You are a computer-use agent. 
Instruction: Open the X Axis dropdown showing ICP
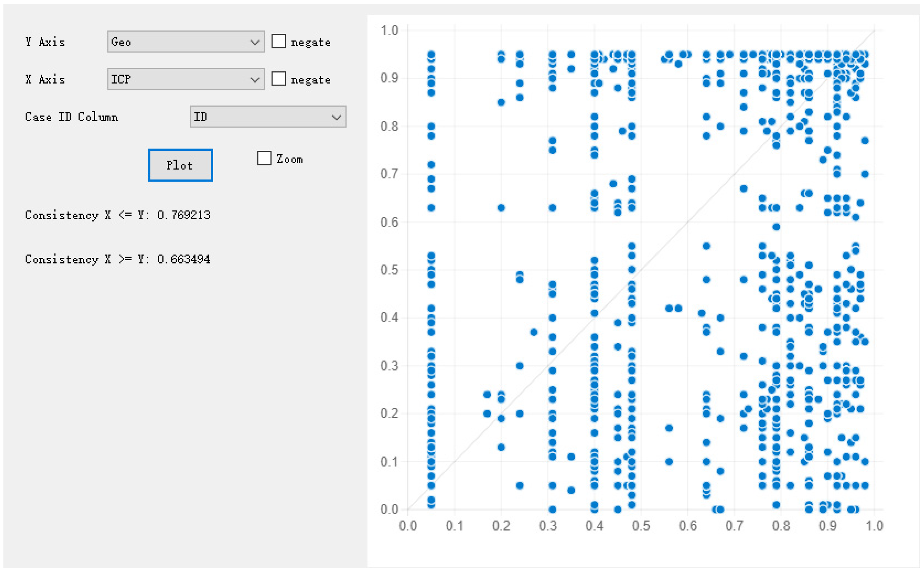point(185,79)
